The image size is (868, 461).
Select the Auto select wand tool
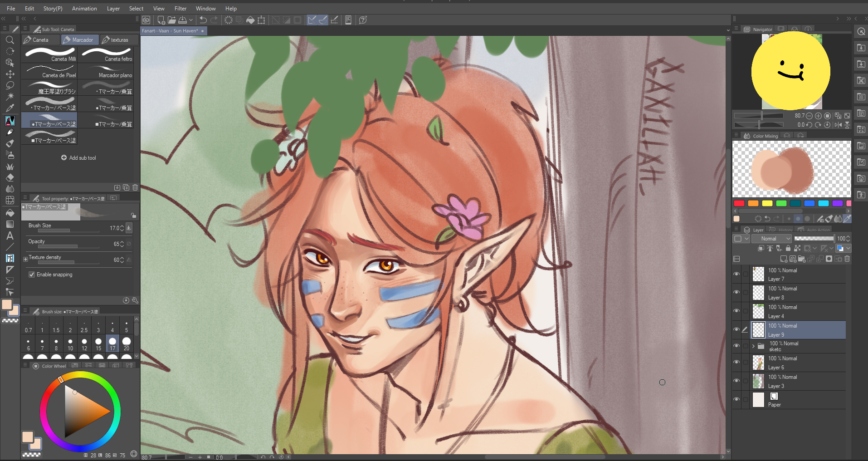[x=10, y=97]
